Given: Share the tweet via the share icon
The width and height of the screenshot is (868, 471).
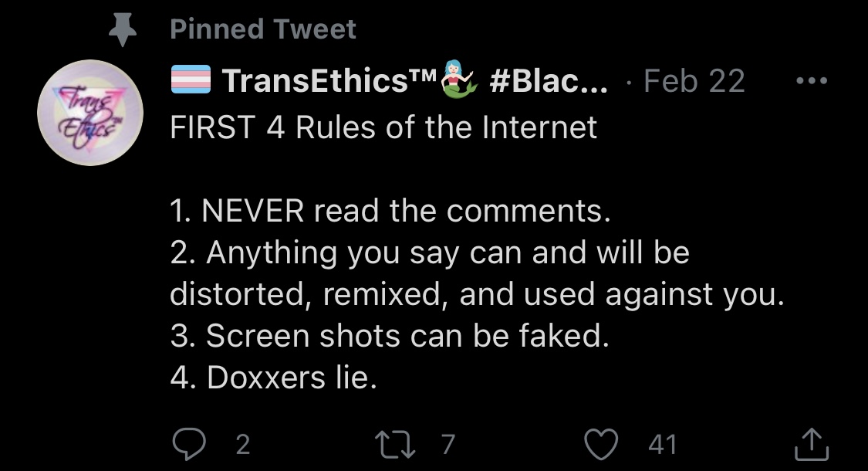Looking at the screenshot, I should click(x=812, y=444).
